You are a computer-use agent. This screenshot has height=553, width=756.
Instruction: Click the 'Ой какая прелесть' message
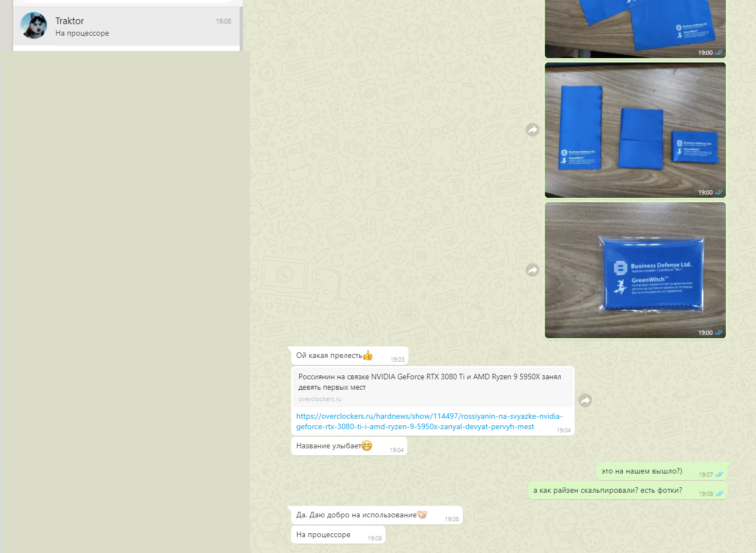point(350,356)
